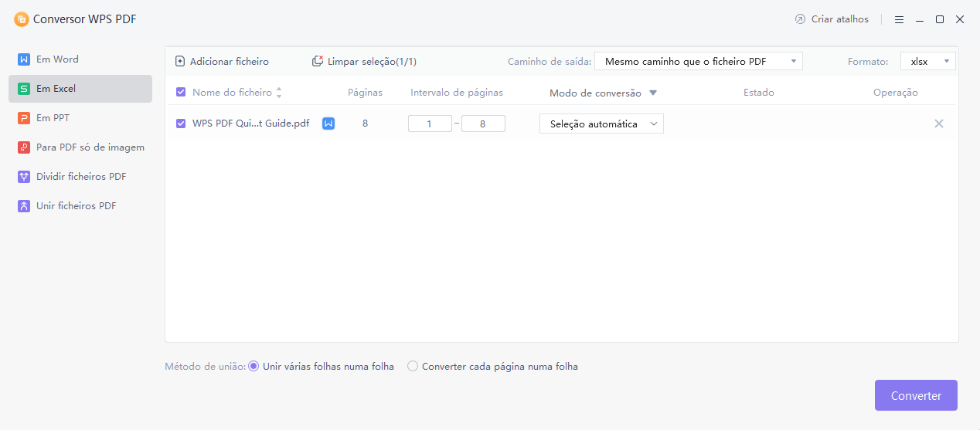The image size is (980, 430).
Task: Click the Modo de conversão column header
Action: [595, 93]
